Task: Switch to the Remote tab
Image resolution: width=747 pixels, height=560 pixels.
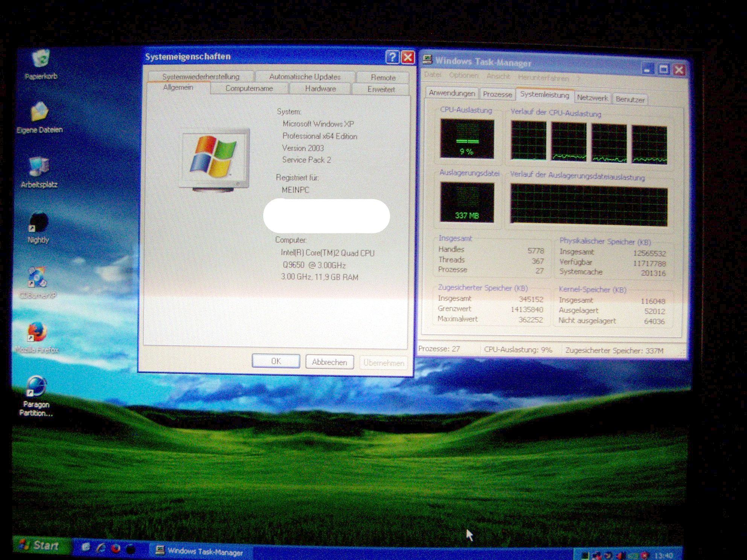Action: click(x=383, y=78)
